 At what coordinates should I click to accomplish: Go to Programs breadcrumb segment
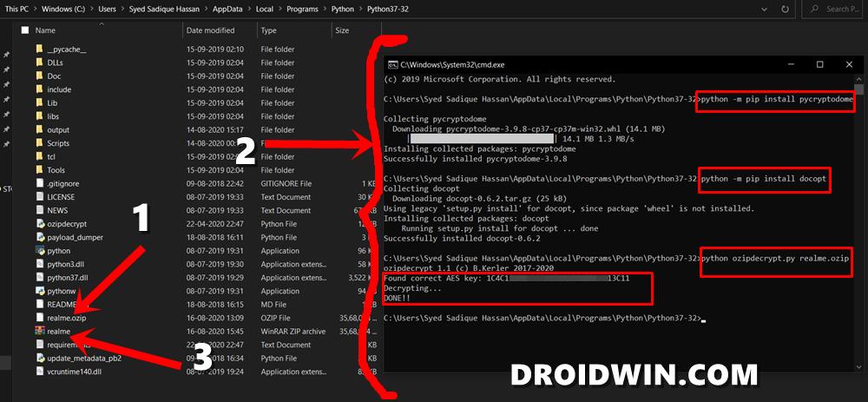302,9
